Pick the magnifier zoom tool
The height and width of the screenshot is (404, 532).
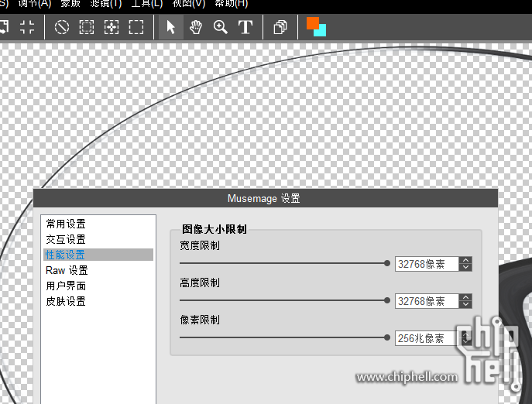[x=221, y=27]
